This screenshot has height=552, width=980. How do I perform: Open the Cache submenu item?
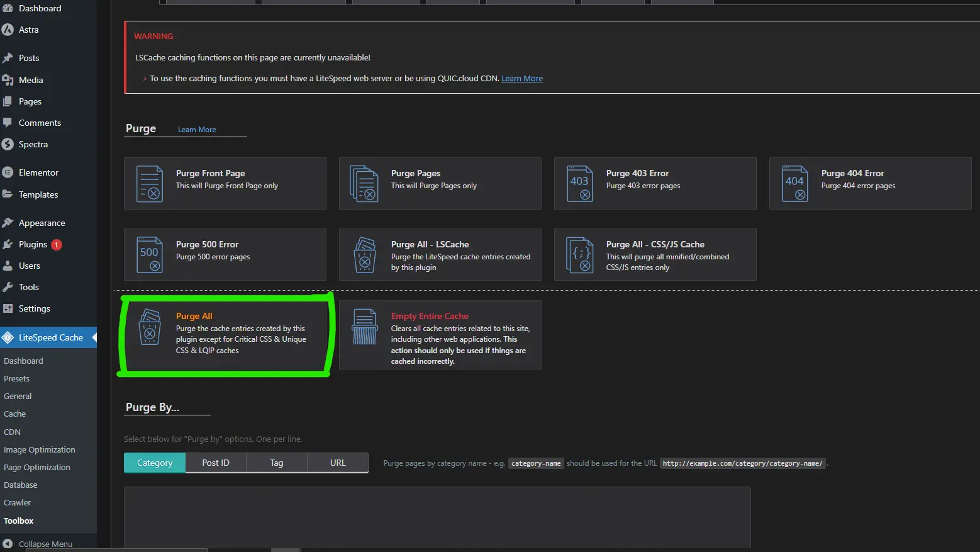14,414
